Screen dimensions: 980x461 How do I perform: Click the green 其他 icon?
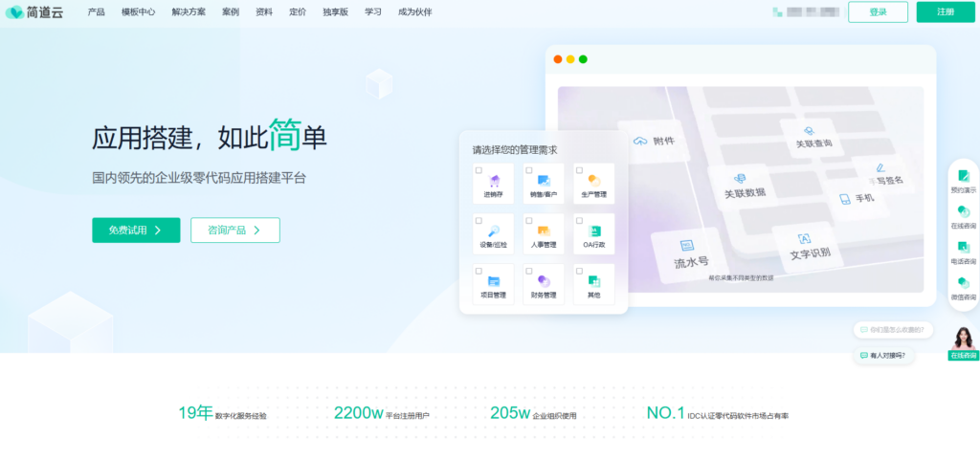tap(594, 281)
